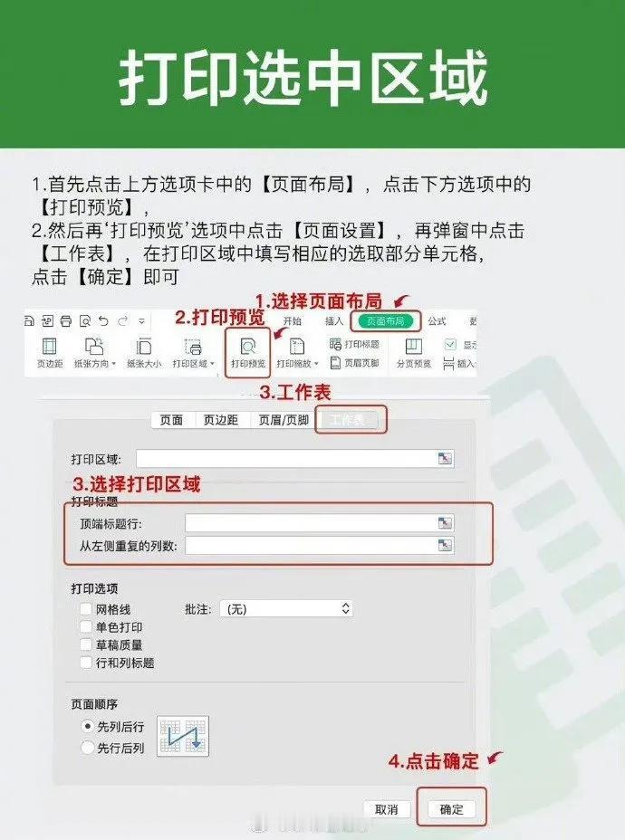The image size is (625, 840).
Task: Expand the 打印区域 print area dropdown
Action: pos(193,352)
